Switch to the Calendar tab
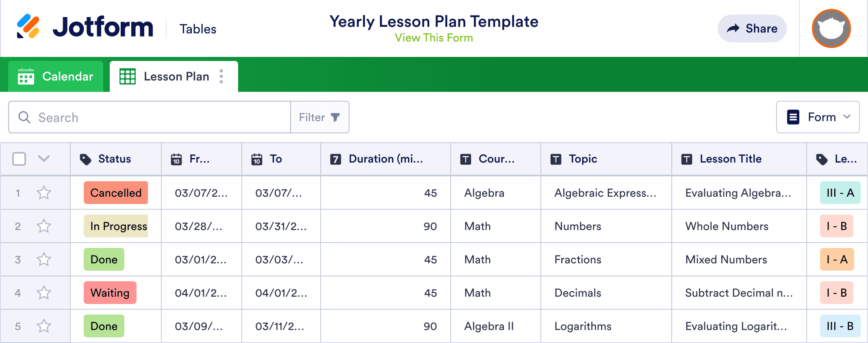 point(56,76)
